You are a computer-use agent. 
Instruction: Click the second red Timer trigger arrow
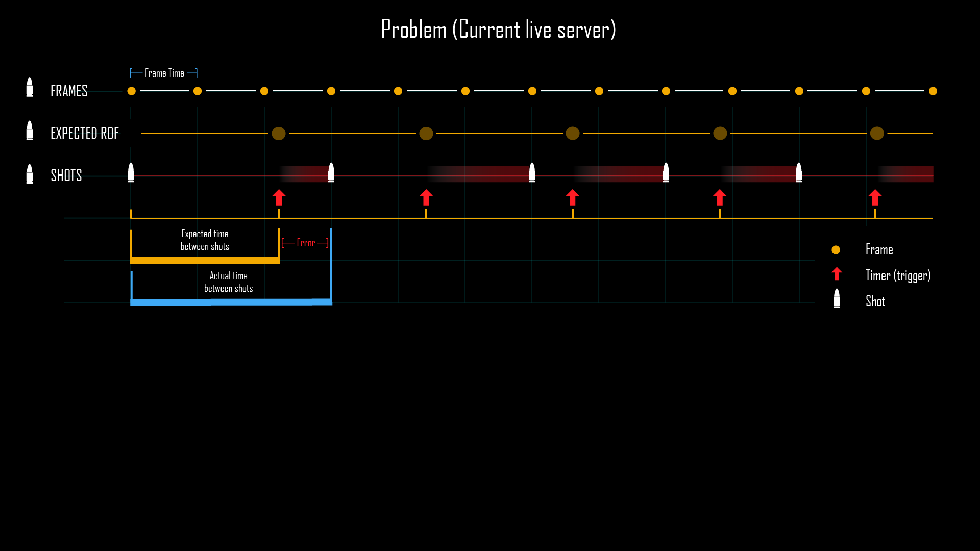pos(425,198)
